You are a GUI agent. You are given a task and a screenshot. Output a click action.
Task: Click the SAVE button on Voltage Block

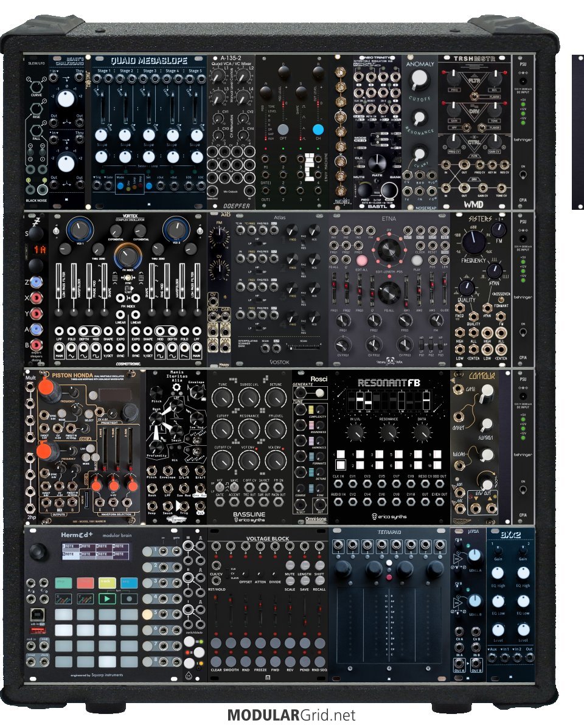click(x=305, y=580)
